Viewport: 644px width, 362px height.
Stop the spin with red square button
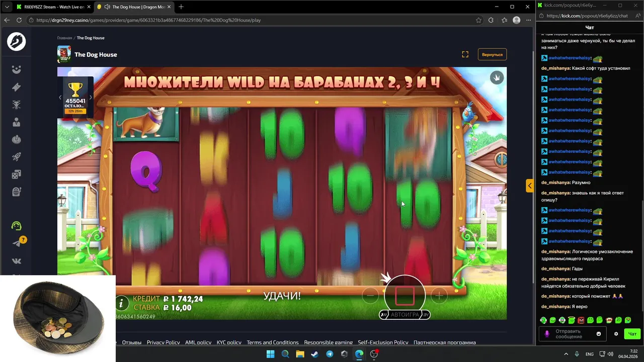pyautogui.click(x=405, y=296)
